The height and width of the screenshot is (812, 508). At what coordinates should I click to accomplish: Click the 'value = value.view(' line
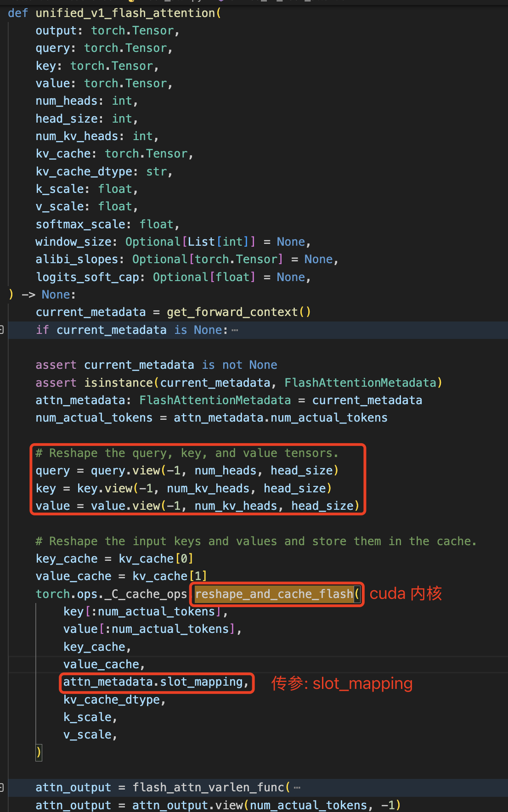point(198,506)
